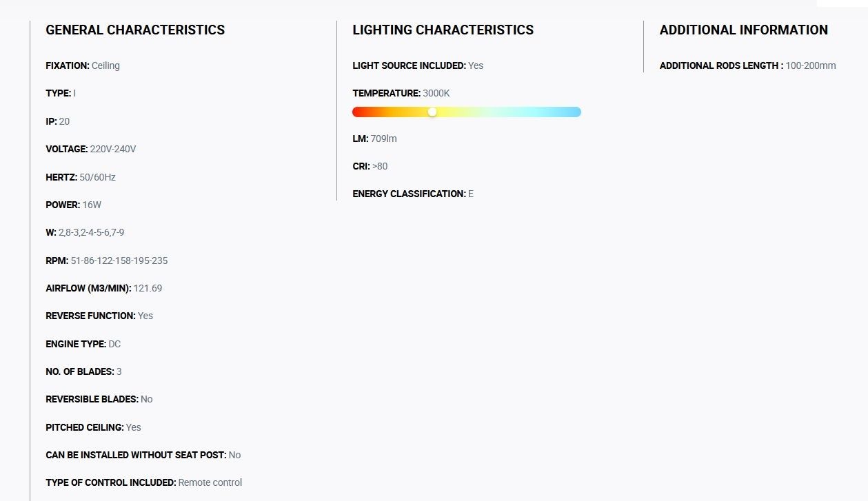Select the Lighting Characteristics heading
Viewport: 868px width, 501px height.
tap(443, 30)
